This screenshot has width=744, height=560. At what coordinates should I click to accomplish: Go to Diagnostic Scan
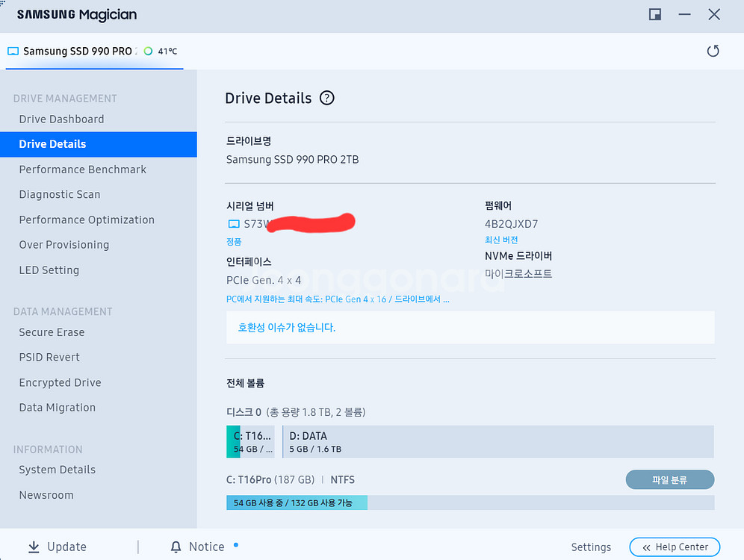tap(60, 194)
